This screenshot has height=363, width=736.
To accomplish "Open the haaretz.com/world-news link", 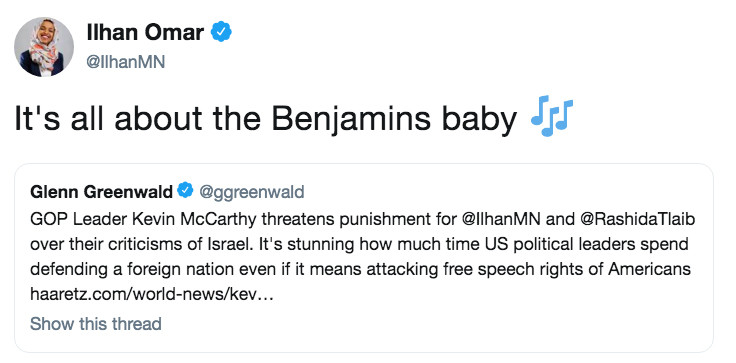I will point(151,294).
